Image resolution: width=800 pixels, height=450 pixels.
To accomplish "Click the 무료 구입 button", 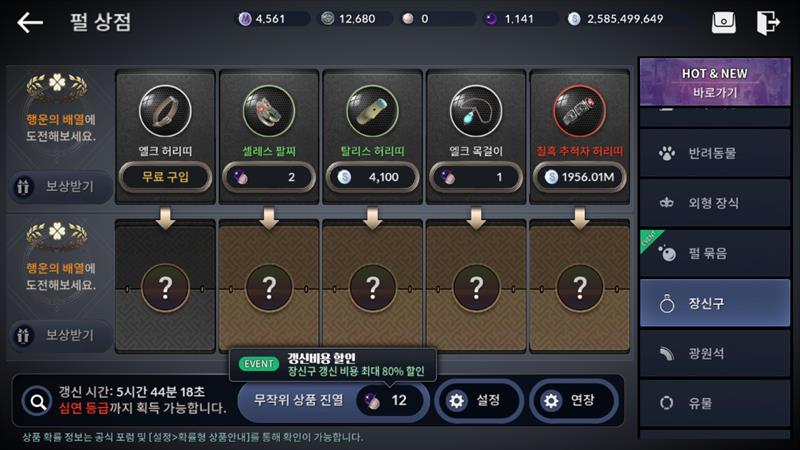I will point(165,177).
